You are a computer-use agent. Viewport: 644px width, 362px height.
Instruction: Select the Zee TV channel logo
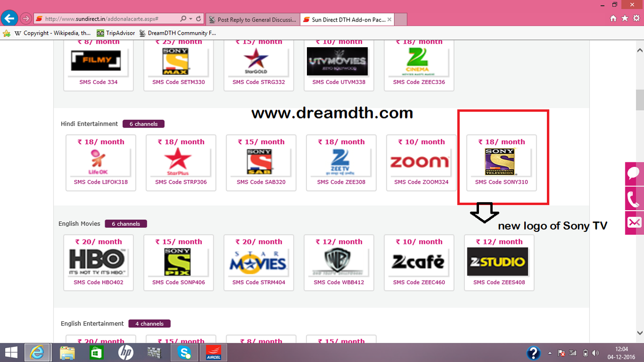pos(339,162)
